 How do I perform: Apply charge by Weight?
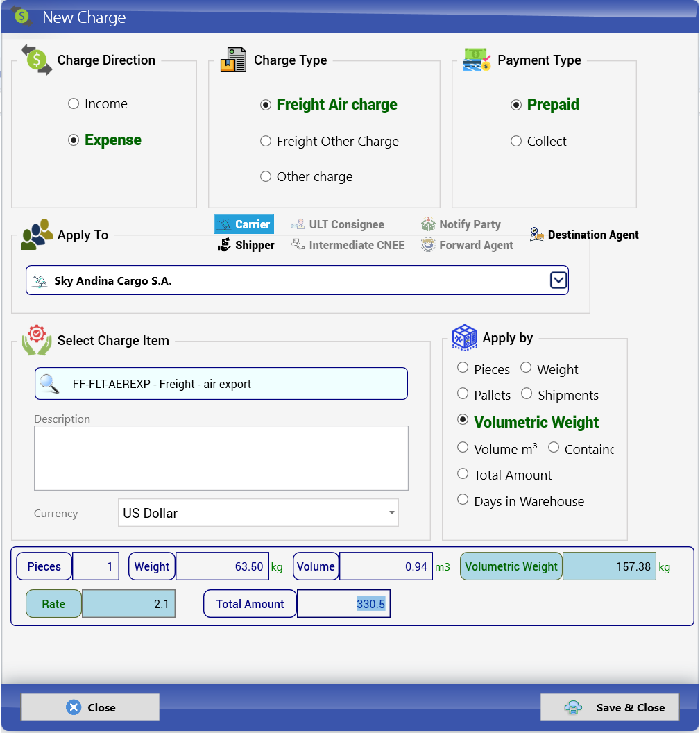pos(526,367)
